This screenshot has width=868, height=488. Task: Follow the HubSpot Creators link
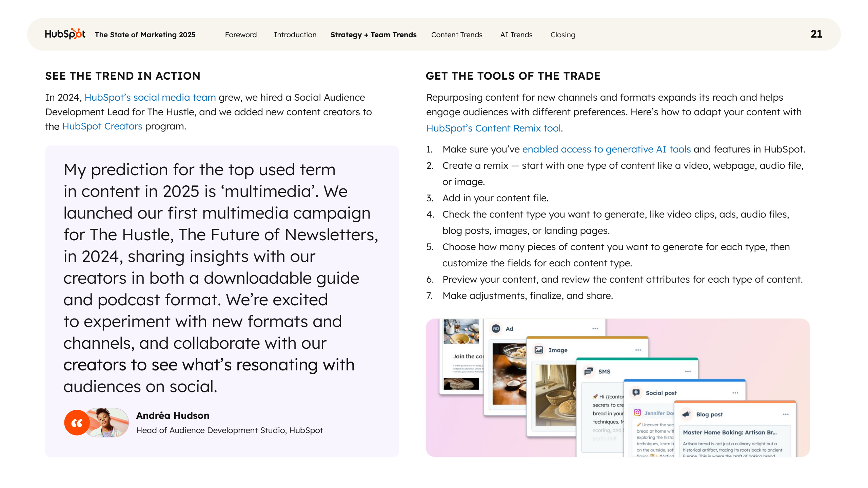pyautogui.click(x=102, y=126)
